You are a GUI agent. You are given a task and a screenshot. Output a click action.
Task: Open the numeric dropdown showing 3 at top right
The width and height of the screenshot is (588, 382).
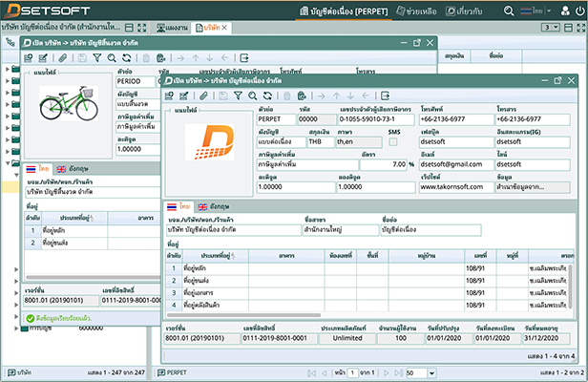(x=550, y=28)
